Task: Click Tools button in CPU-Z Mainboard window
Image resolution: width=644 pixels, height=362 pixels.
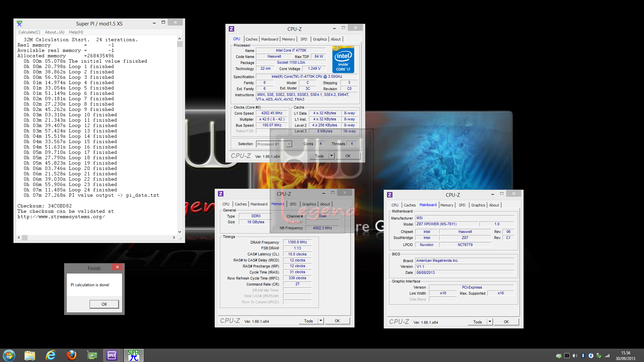Action: 478,322
